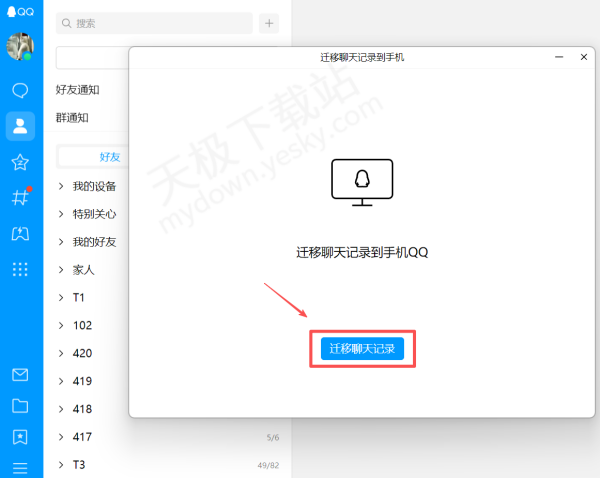The image size is (600, 478).
Task: Open the Channels hashtag icon
Action: (20, 197)
